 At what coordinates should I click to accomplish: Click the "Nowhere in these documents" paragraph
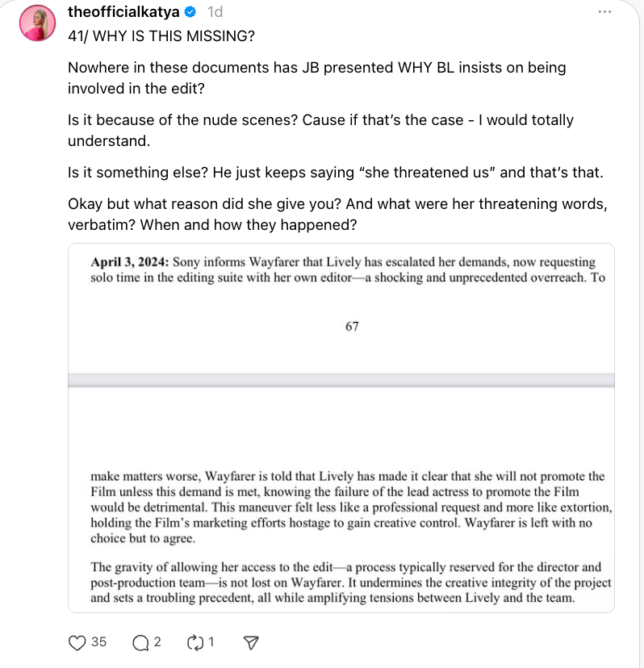point(316,78)
